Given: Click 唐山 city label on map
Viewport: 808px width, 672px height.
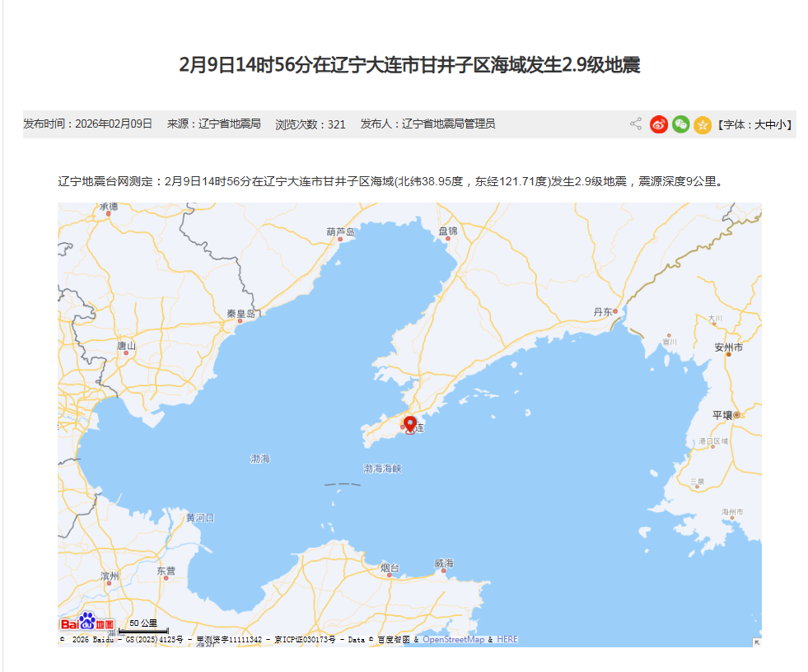Looking at the screenshot, I should 126,346.
